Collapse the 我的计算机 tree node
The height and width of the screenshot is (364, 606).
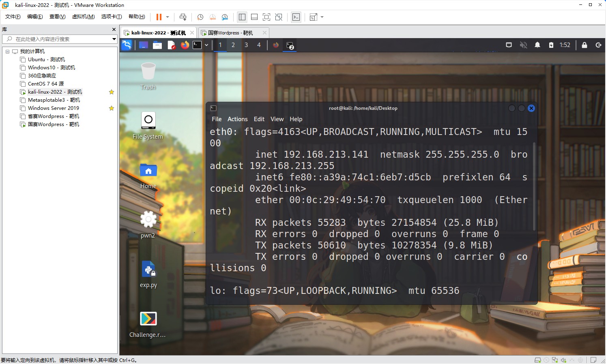pos(7,51)
